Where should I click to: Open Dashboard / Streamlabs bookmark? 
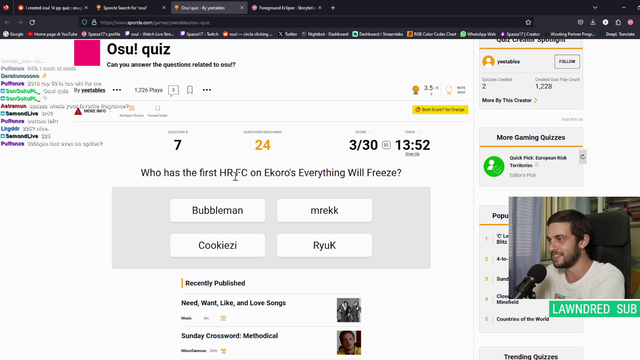(378, 34)
